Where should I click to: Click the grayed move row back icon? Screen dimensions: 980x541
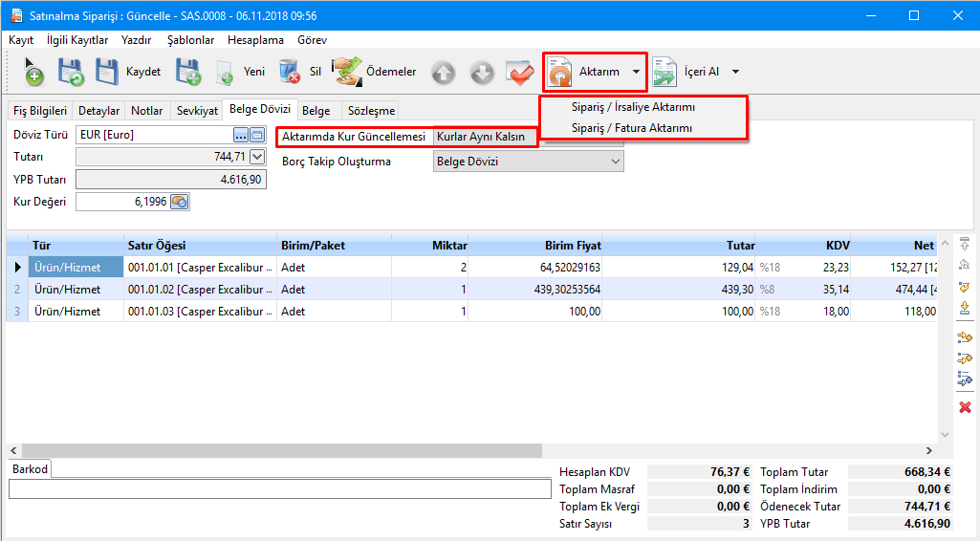coord(965,266)
